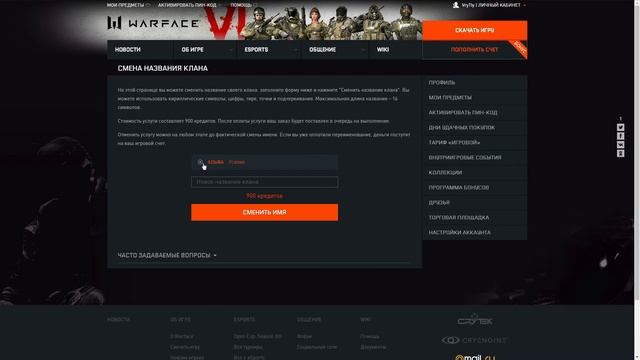Screen dimensions: 640x360
Task: Open the mail.ru logo in the footer
Action: [475, 357]
